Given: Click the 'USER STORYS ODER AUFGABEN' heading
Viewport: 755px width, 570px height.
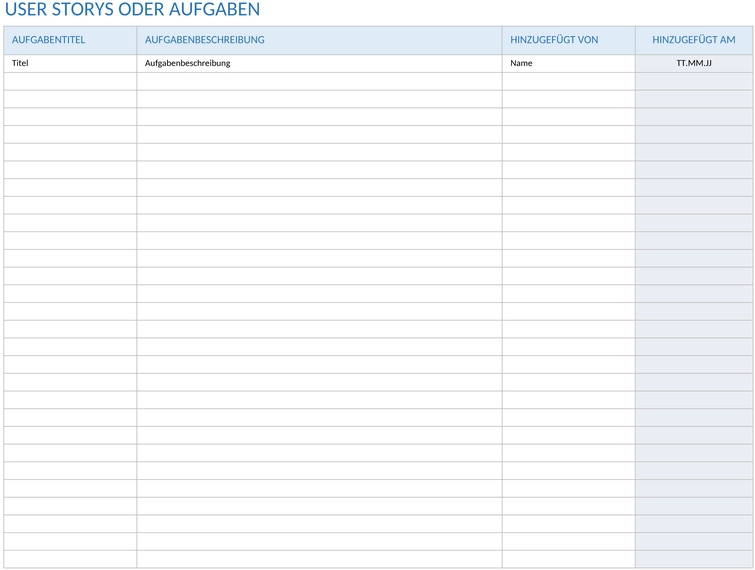Looking at the screenshot, I should pos(132,9).
